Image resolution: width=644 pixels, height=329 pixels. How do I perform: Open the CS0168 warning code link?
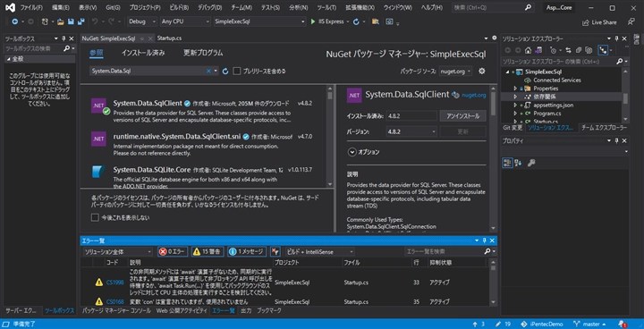(x=114, y=302)
